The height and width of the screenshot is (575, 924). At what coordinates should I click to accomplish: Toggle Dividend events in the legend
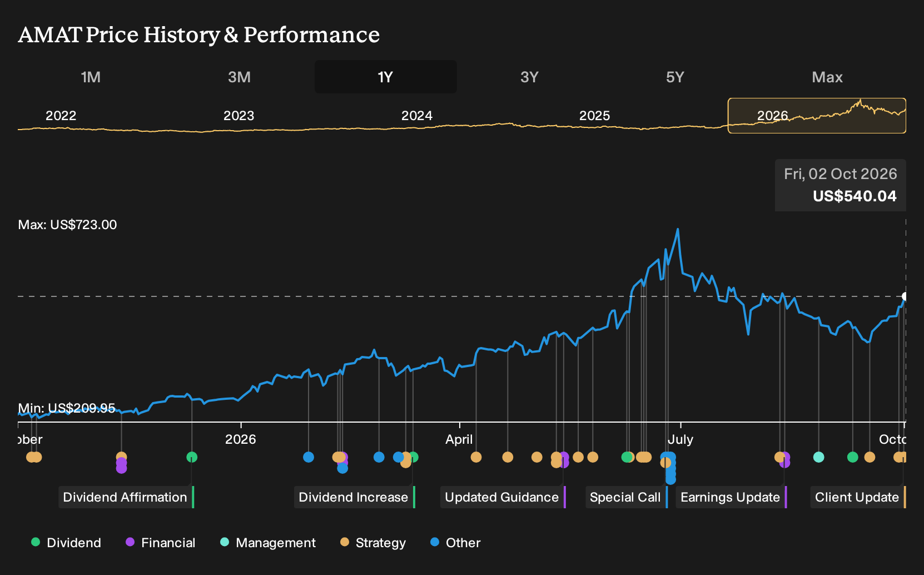[66, 543]
